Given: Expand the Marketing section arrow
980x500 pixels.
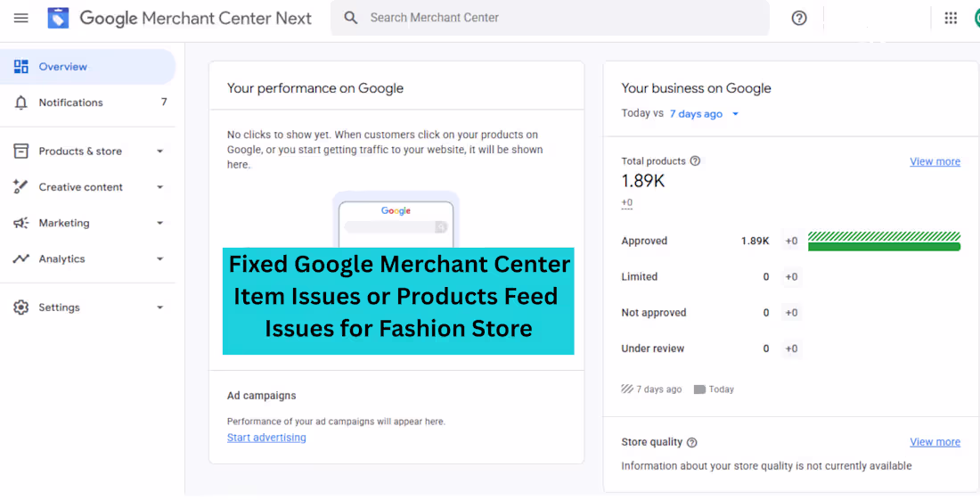Looking at the screenshot, I should coord(160,223).
